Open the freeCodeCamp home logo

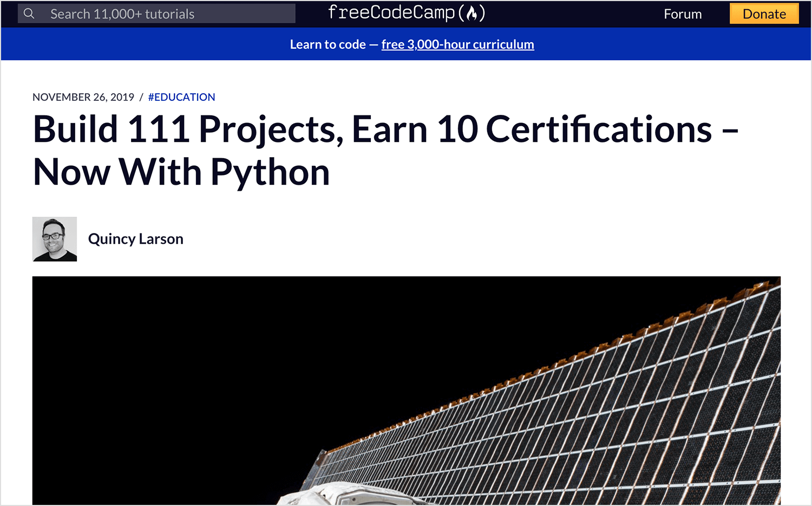point(407,13)
